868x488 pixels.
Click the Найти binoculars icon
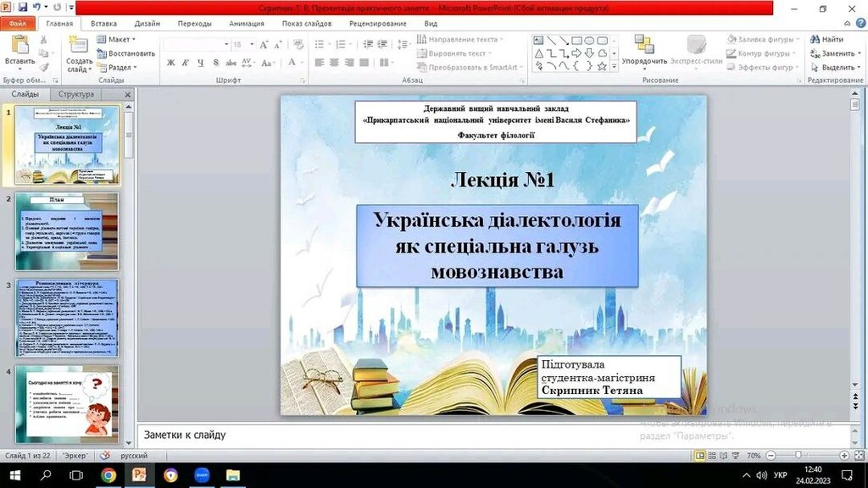815,39
